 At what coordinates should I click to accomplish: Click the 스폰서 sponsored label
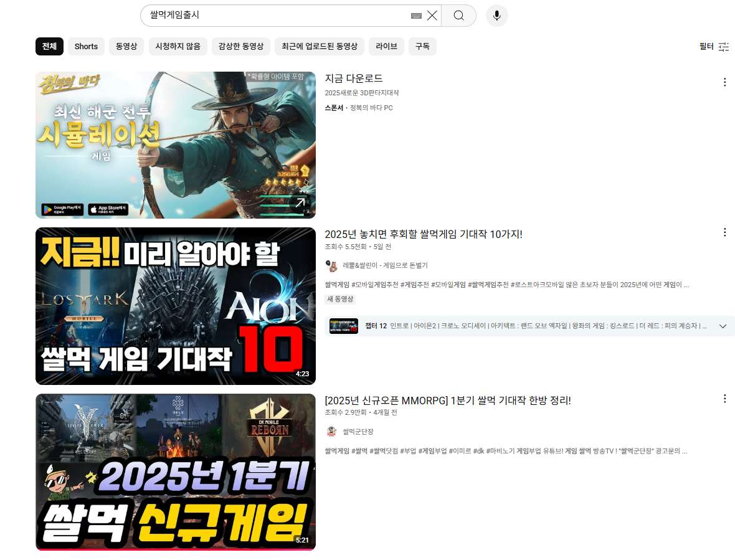334,108
